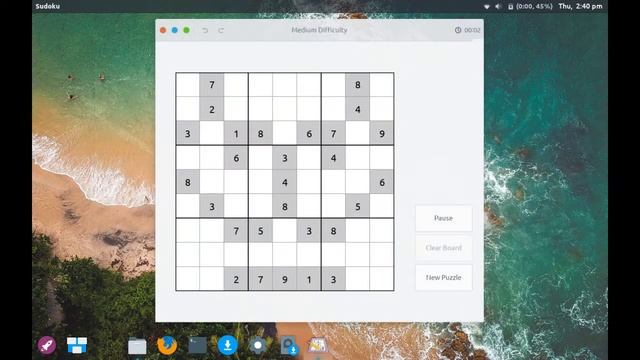Open the rocket launcher in the dock
This screenshot has width=640, height=360.
click(x=47, y=345)
